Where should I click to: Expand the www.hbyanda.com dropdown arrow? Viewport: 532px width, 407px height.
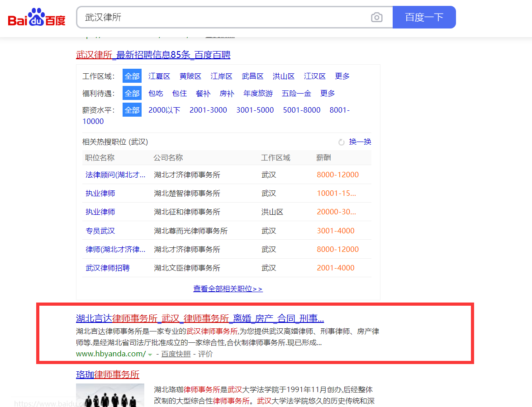click(x=150, y=355)
